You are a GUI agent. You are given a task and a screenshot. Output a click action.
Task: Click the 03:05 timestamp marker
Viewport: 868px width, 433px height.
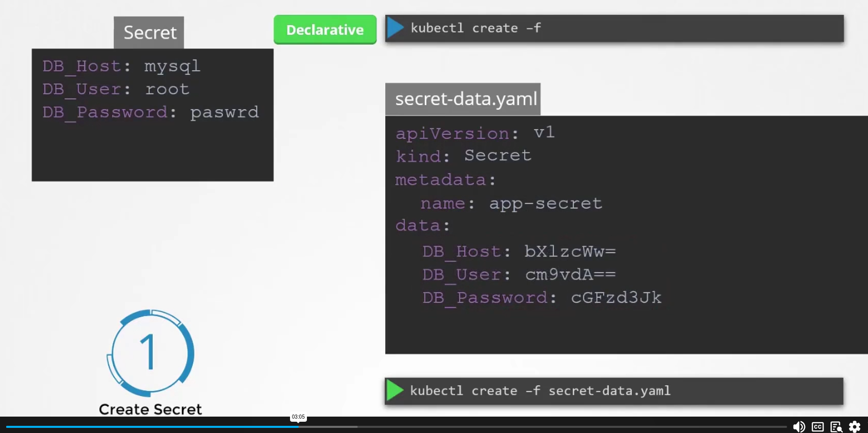point(298,417)
